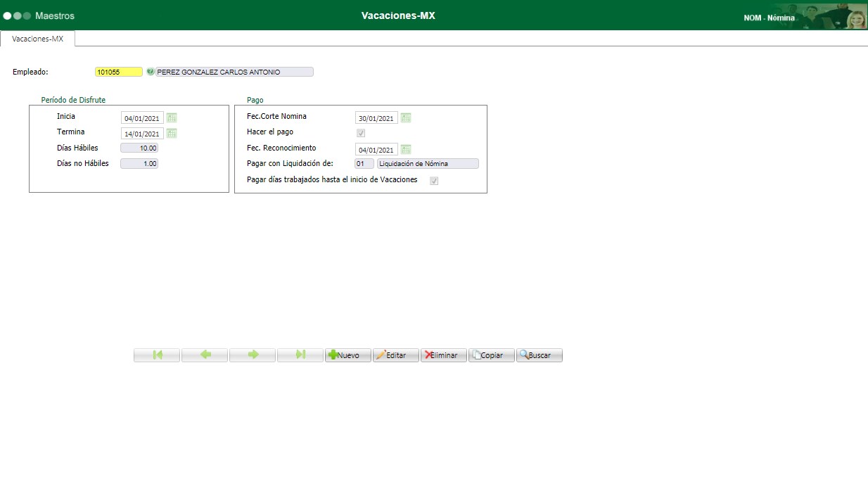The height and width of the screenshot is (491, 868).
Task: Click the Eliminar button
Action: [x=444, y=355]
